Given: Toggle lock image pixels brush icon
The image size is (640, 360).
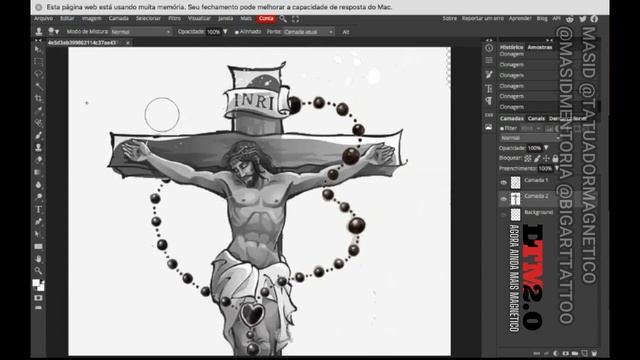Looking at the screenshot, I should [x=537, y=158].
